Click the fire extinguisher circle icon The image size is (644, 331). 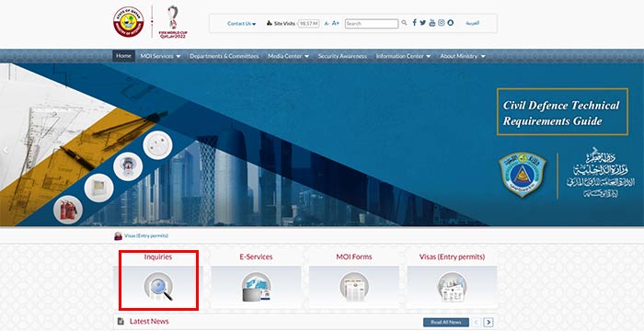coord(68,210)
